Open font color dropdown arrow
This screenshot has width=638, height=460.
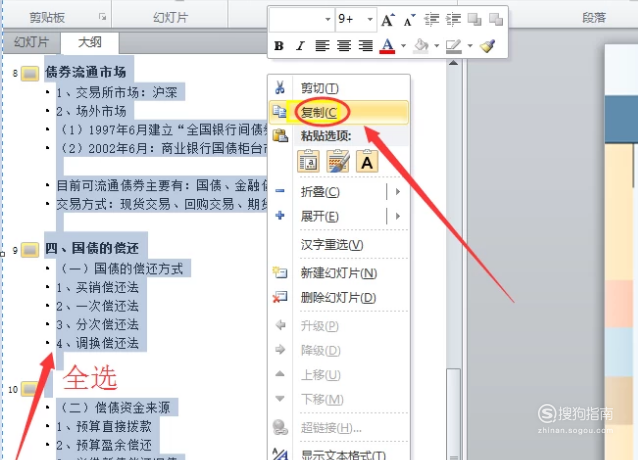click(403, 46)
